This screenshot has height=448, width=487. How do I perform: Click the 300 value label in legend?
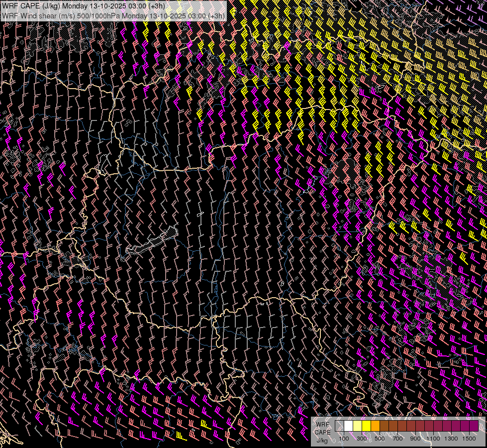[x=362, y=439]
